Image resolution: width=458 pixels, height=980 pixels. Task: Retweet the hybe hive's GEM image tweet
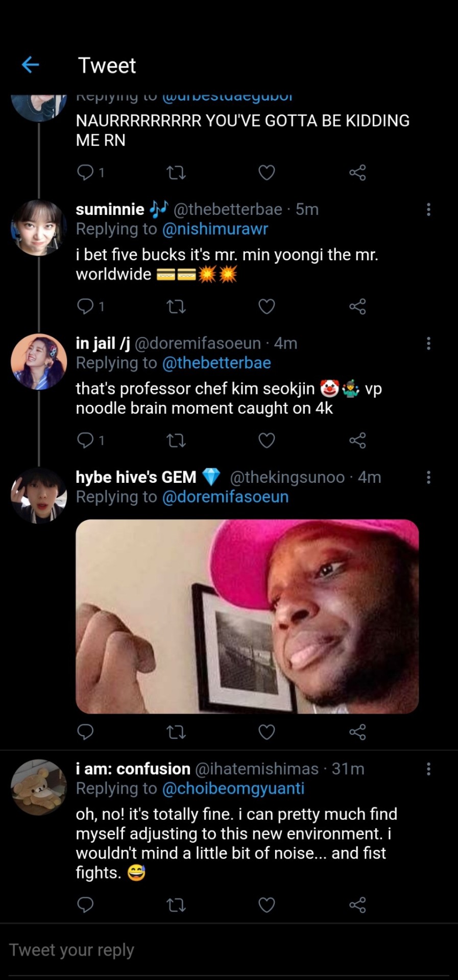(x=176, y=732)
